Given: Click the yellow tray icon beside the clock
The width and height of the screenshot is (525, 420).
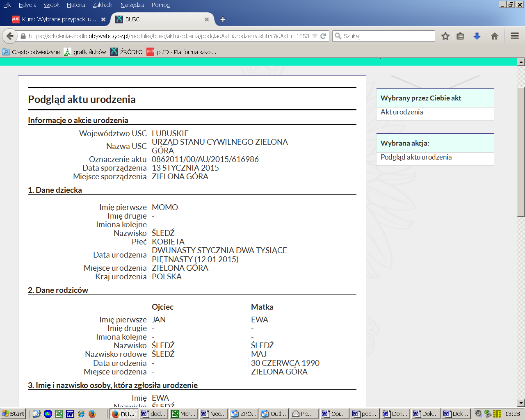Looking at the screenshot, I should click(497, 414).
